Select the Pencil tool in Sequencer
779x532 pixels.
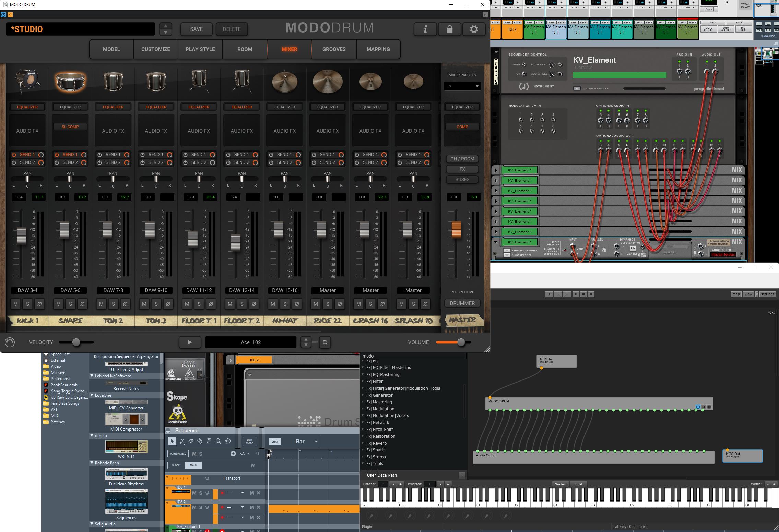pos(182,442)
